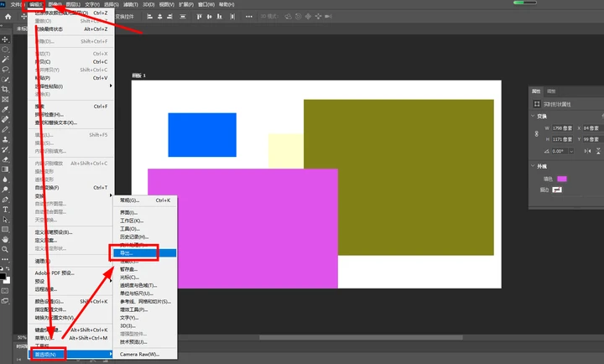Select the Eraser tool
604x364 pixels.
point(5,159)
